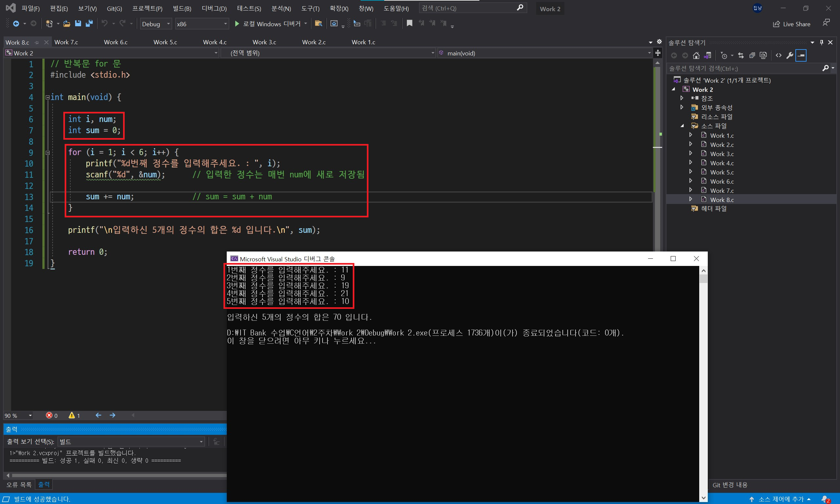Expand the Work 5.c tree node
The height and width of the screenshot is (504, 840).
(x=691, y=172)
